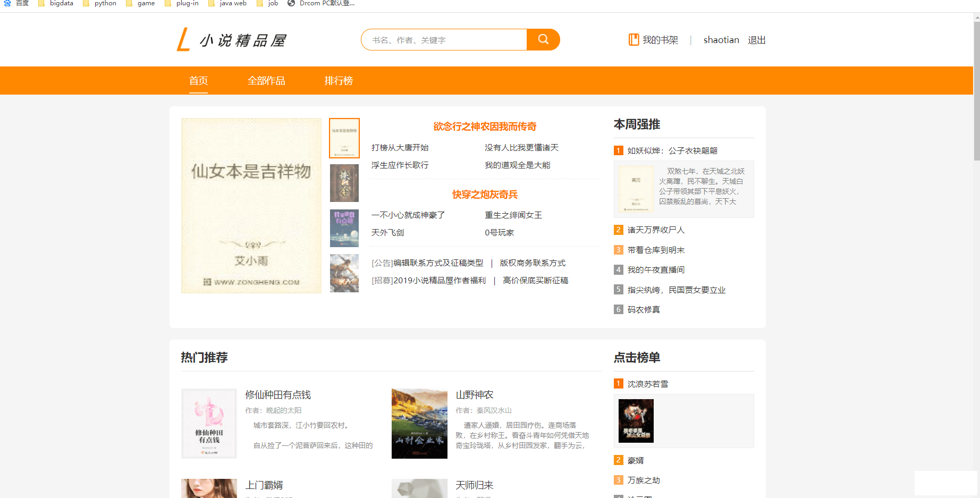
Task: Open 没有人比我更懂诸天
Action: (521, 148)
